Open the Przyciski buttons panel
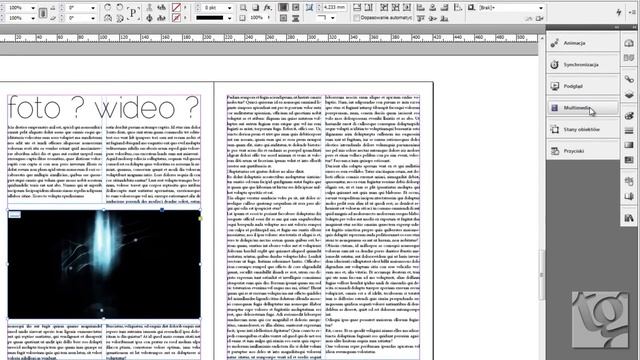 [582, 151]
